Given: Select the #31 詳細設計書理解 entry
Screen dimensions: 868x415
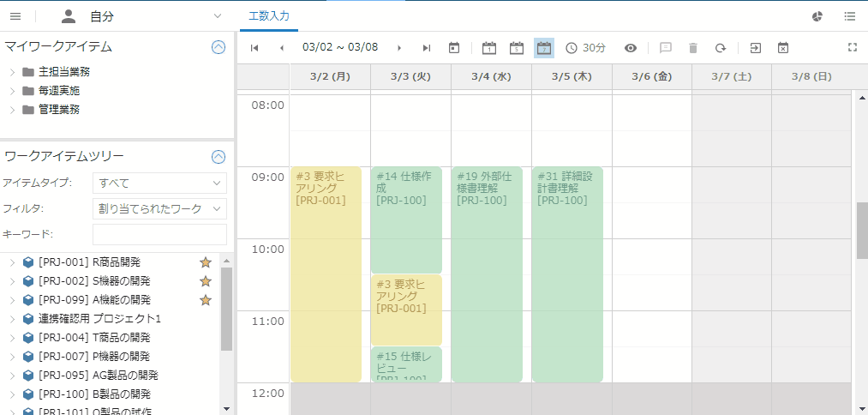Looking at the screenshot, I should click(567, 274).
